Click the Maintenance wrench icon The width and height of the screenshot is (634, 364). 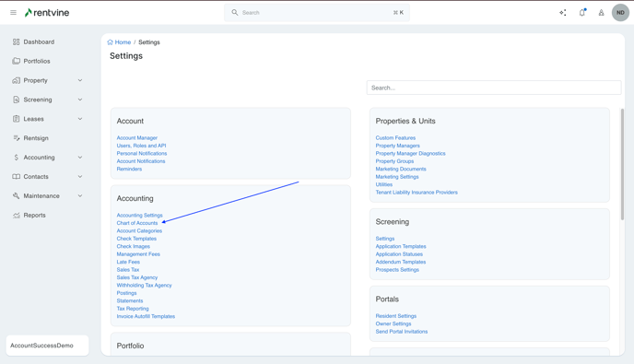point(17,195)
